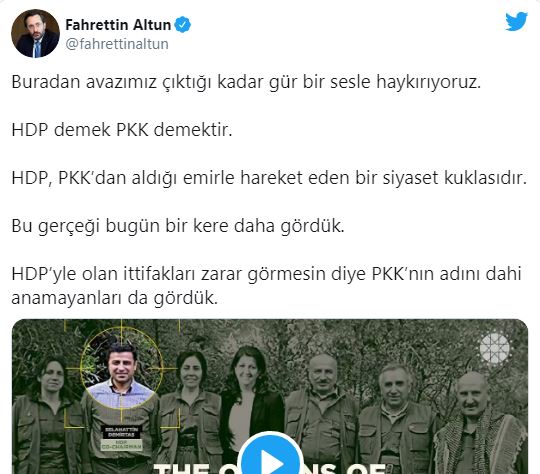
Task: Open Fahrettin Altun's profile picture
Action: [35, 33]
